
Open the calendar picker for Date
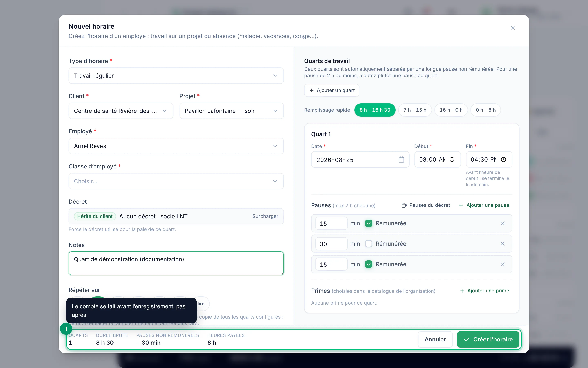401,159
